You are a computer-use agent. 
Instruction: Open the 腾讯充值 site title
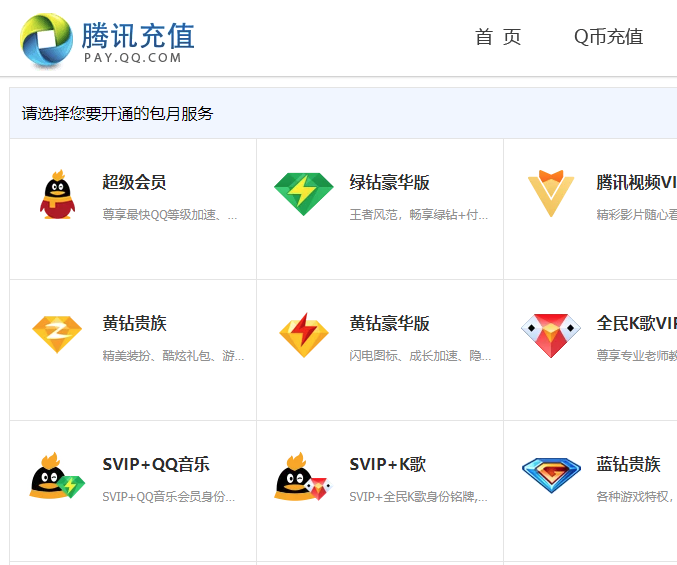pyautogui.click(x=138, y=36)
